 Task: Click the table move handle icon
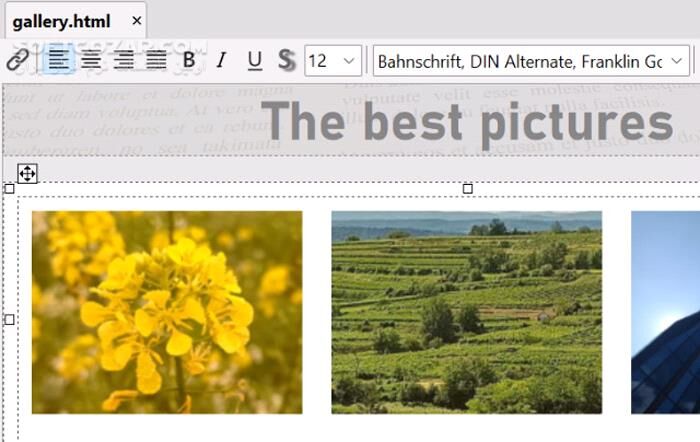[x=27, y=174]
